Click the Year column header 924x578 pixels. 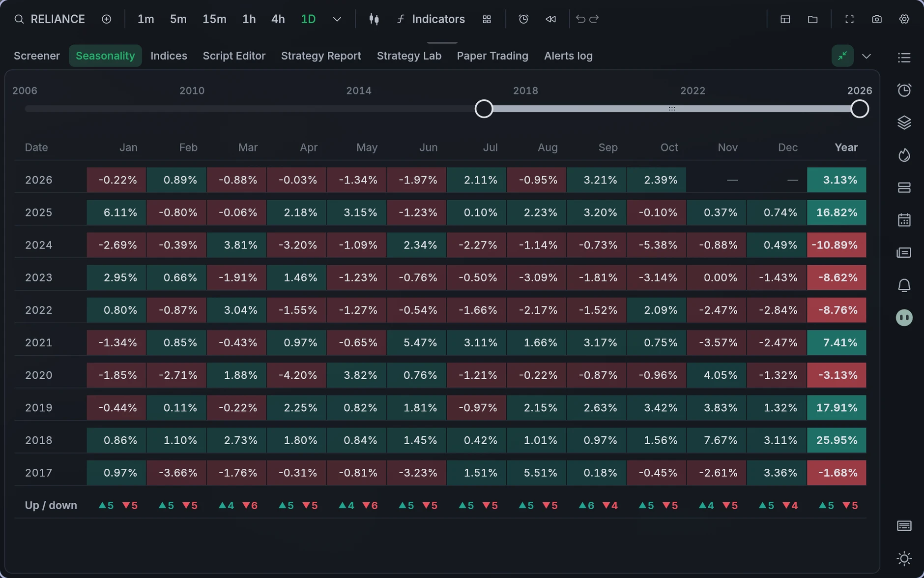pyautogui.click(x=846, y=148)
